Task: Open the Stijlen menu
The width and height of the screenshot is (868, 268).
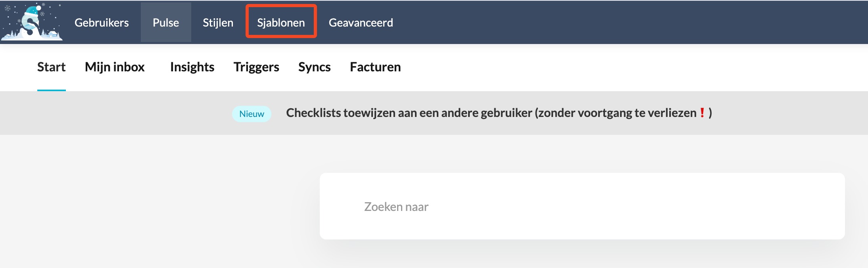Action: pyautogui.click(x=218, y=23)
